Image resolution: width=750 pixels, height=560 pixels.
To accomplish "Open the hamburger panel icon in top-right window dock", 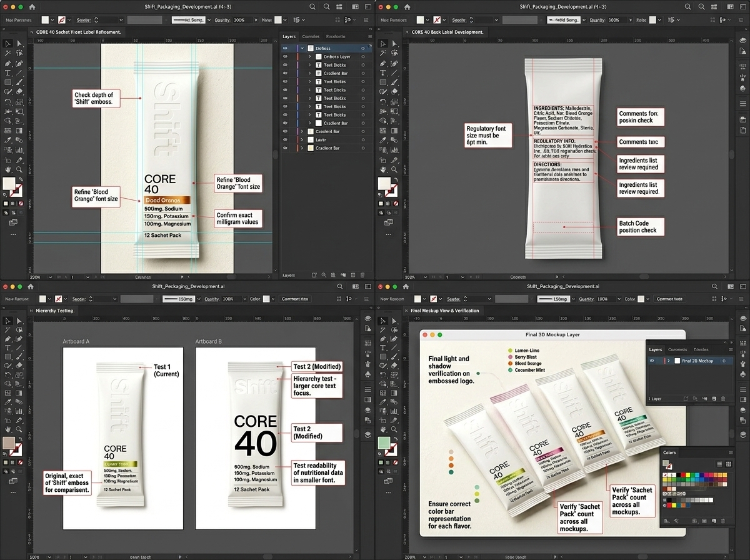I will tap(743, 104).
